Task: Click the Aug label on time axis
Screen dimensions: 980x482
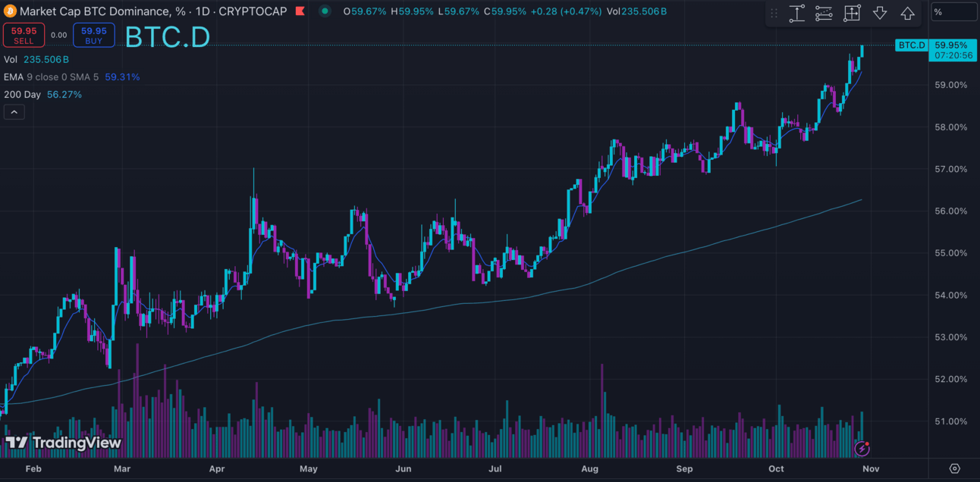Action: (x=589, y=469)
